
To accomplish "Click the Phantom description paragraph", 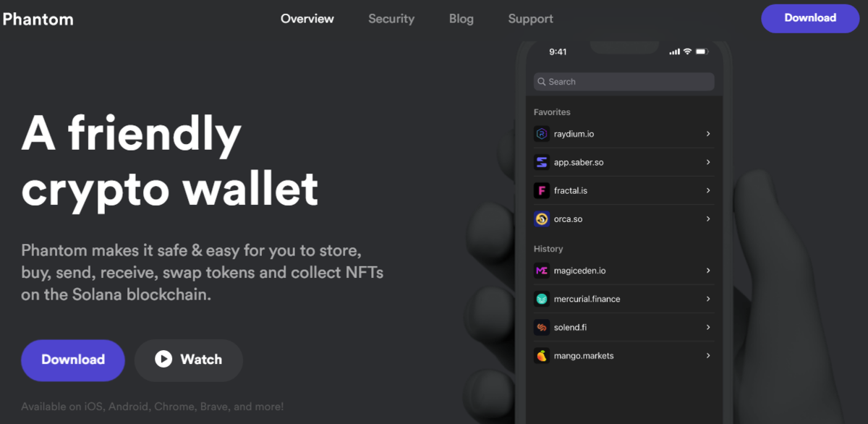I will (x=203, y=273).
